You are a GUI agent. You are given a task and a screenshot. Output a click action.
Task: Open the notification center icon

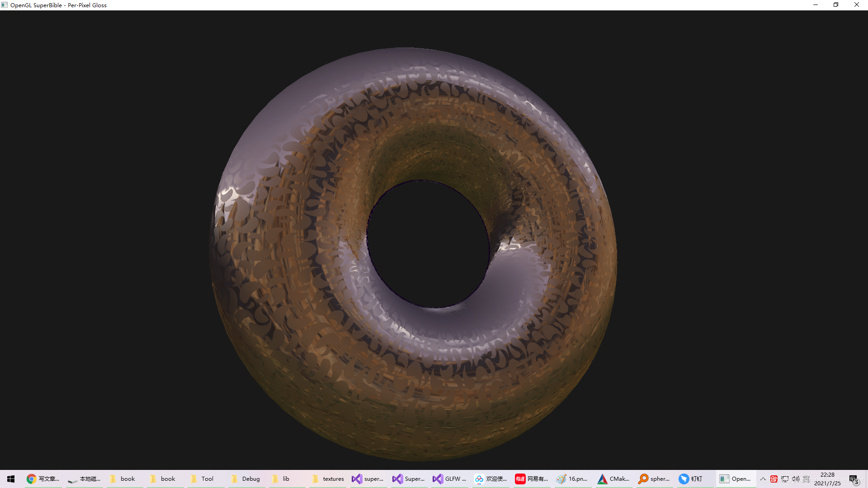[854, 479]
